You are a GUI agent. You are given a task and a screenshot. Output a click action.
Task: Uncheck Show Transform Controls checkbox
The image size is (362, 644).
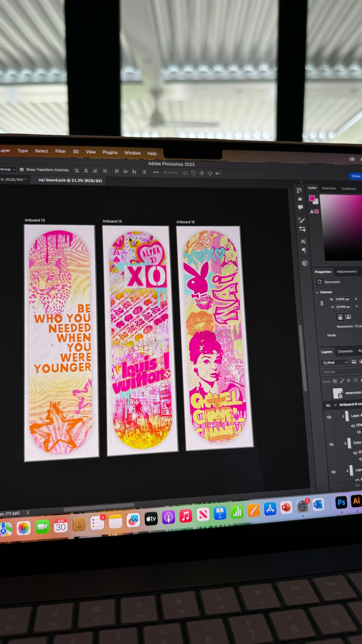22,170
